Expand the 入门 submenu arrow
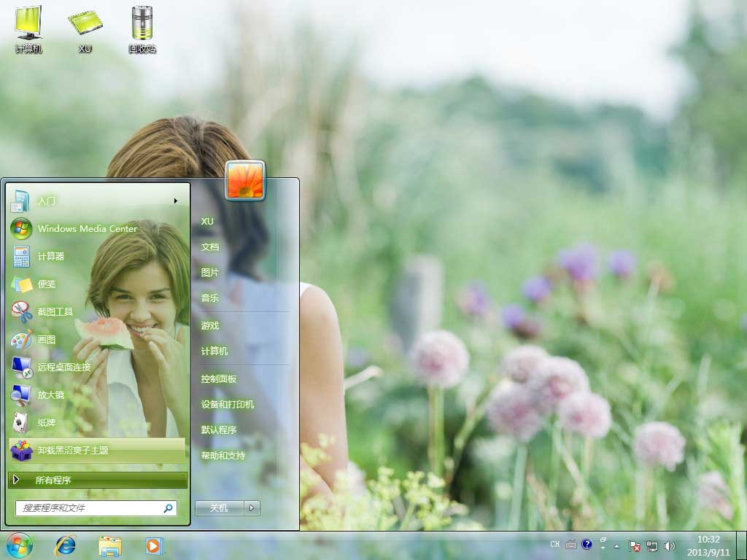 [x=176, y=201]
